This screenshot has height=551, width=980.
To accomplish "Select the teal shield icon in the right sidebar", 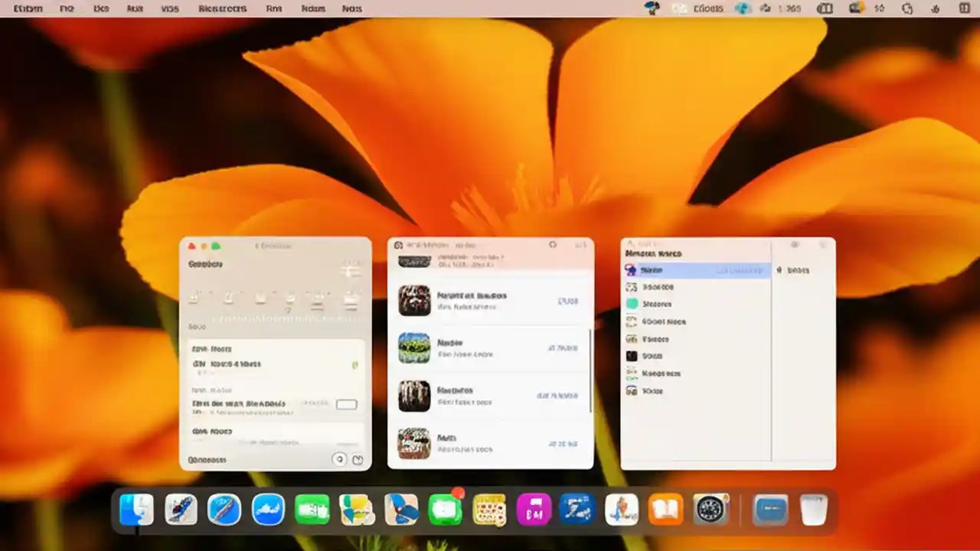I will (x=632, y=304).
